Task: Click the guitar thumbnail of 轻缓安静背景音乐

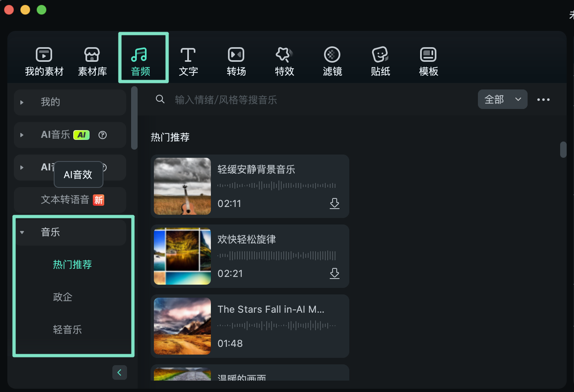Action: (x=182, y=186)
